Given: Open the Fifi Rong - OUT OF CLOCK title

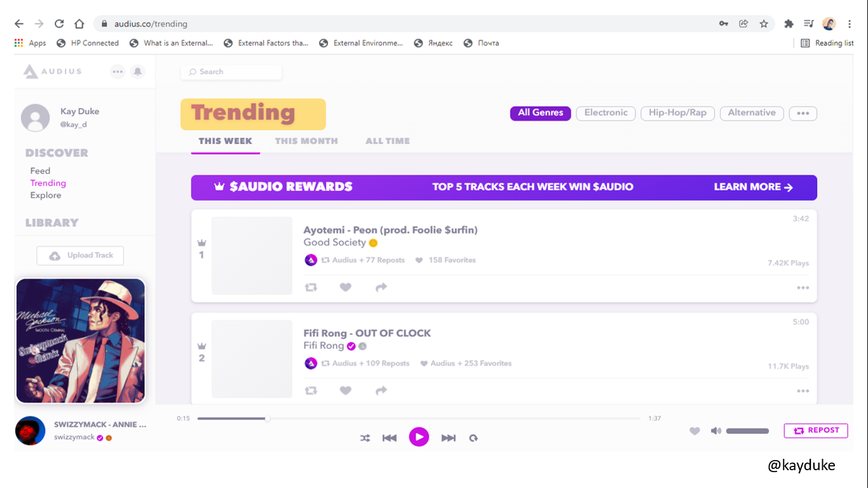Looking at the screenshot, I should pos(367,334).
